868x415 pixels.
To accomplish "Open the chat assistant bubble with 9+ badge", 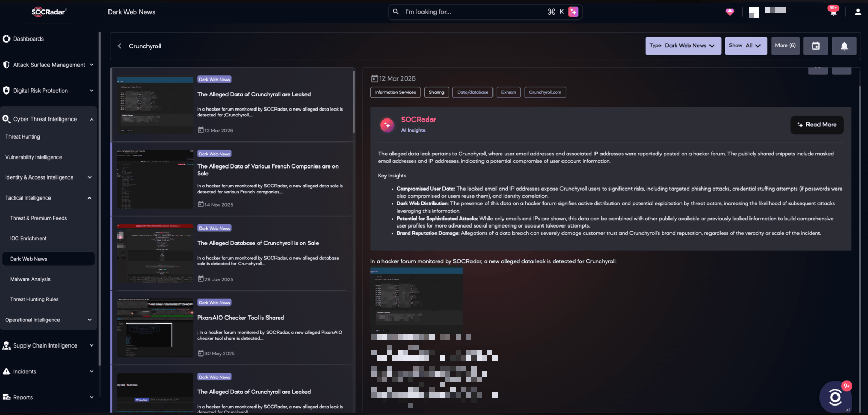I will click(x=835, y=397).
